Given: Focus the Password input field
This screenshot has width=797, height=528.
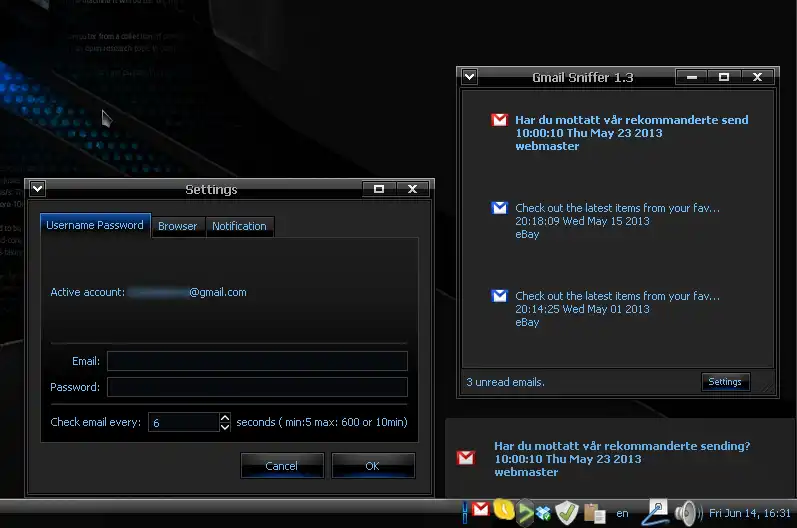Looking at the screenshot, I should tap(257, 387).
